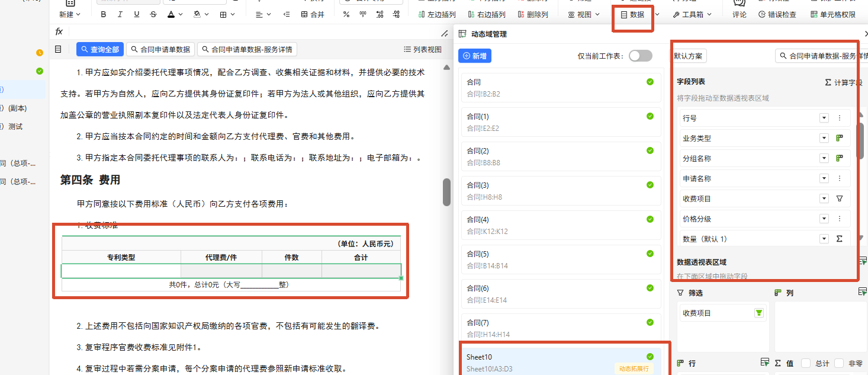Open the dropdown arrow in the 价格分级 field row
868x375 pixels.
click(x=824, y=219)
